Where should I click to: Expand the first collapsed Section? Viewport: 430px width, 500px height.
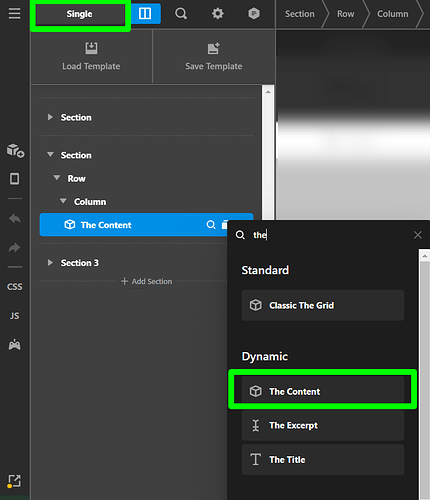(50, 117)
